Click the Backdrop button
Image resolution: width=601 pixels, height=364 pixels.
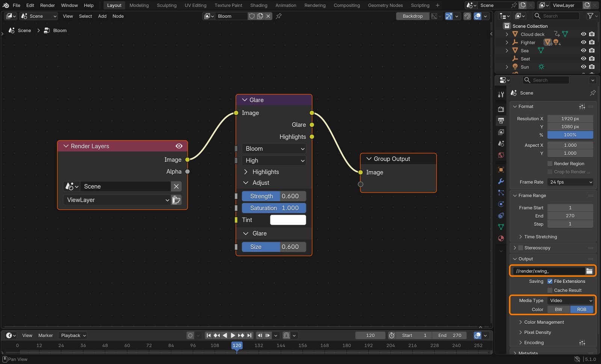(412, 16)
